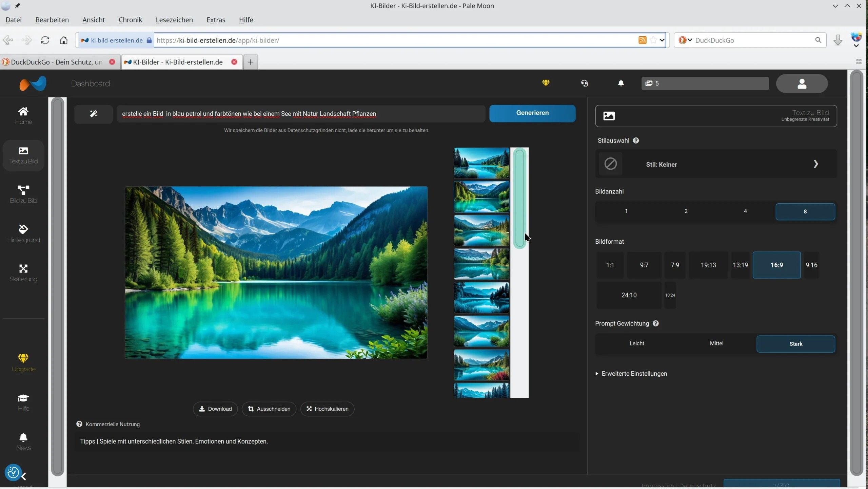Select the 1:1 Bildformat option
This screenshot has height=489, width=868.
610,265
